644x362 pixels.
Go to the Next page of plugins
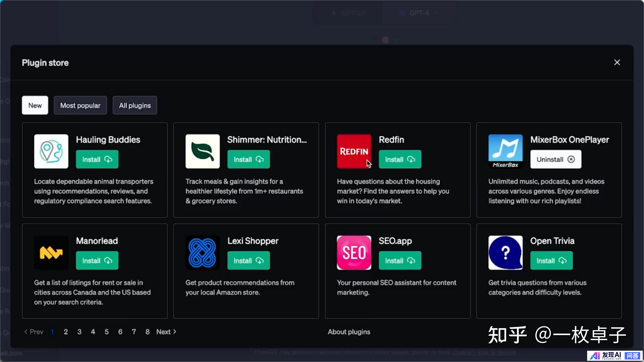[x=166, y=332]
